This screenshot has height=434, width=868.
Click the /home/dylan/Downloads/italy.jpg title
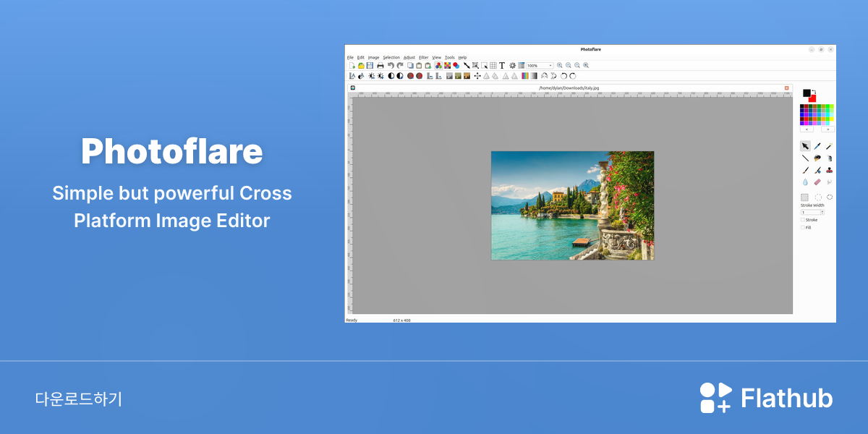click(x=569, y=88)
